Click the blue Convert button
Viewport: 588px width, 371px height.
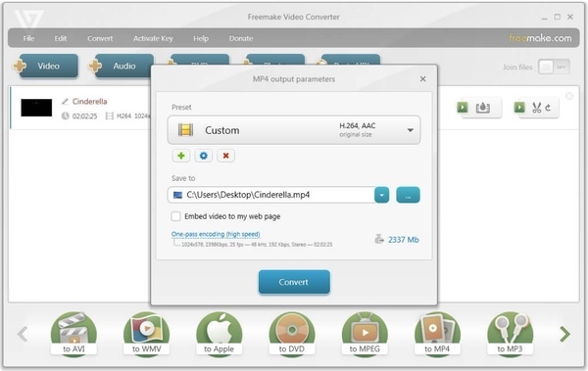pyautogui.click(x=294, y=282)
